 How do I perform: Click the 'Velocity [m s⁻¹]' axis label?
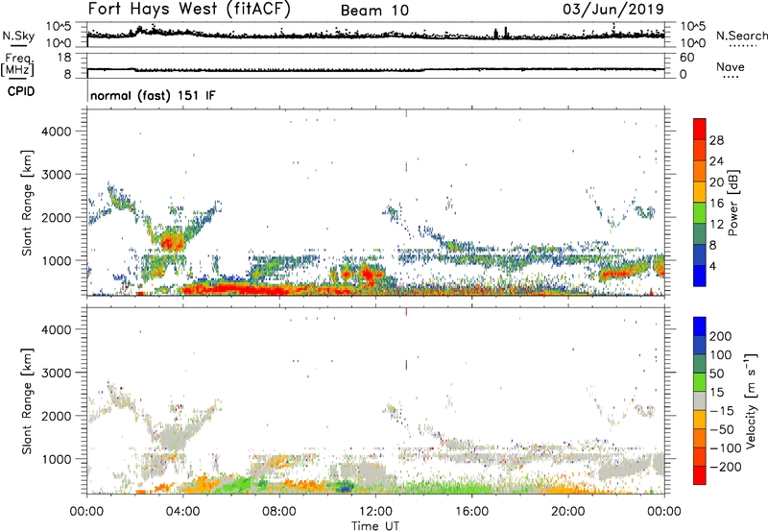point(751,400)
